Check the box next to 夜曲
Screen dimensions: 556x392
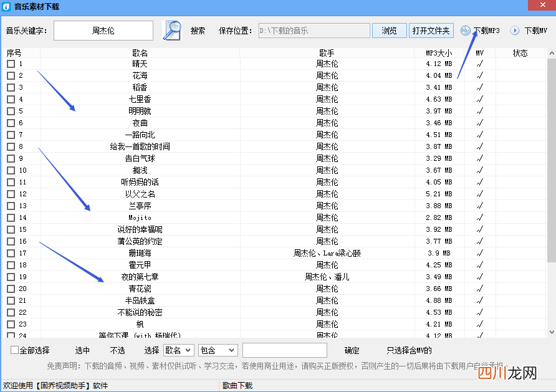click(x=11, y=123)
